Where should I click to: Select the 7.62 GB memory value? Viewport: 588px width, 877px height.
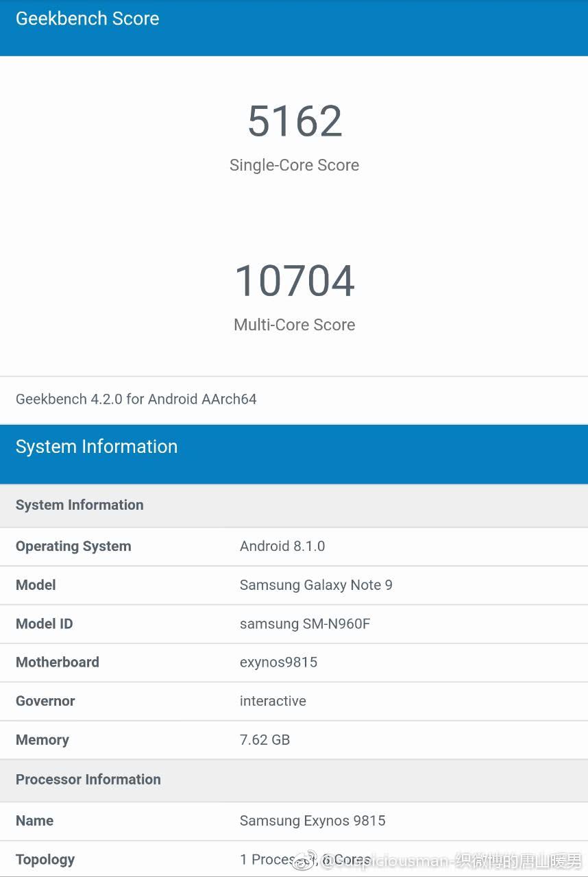(265, 740)
